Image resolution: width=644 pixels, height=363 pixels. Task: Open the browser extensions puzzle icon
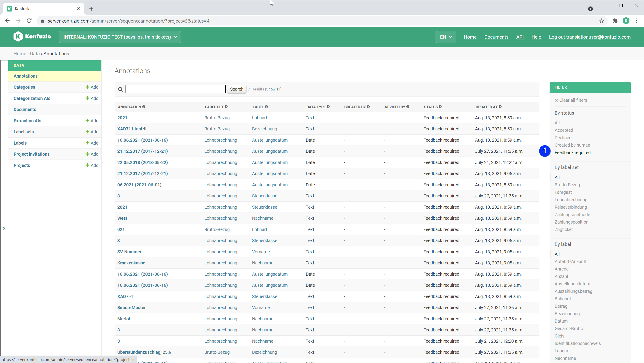[615, 21]
